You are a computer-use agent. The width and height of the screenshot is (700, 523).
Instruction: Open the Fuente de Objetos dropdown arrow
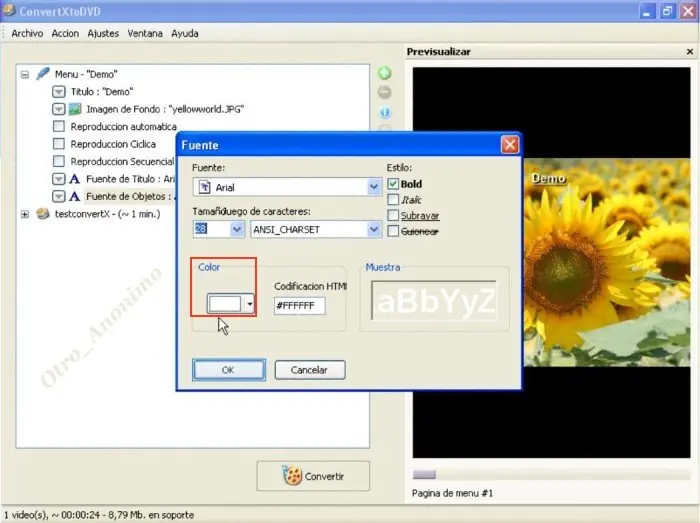tap(58, 196)
